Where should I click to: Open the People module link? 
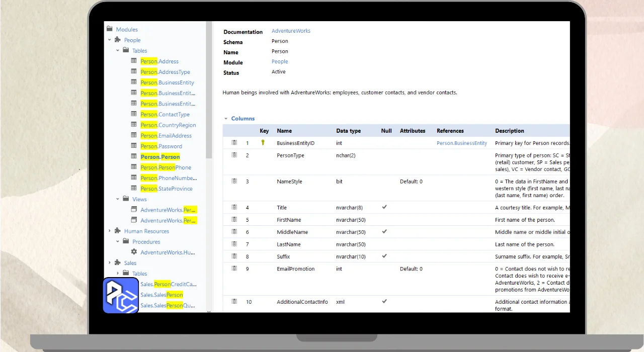(x=280, y=61)
